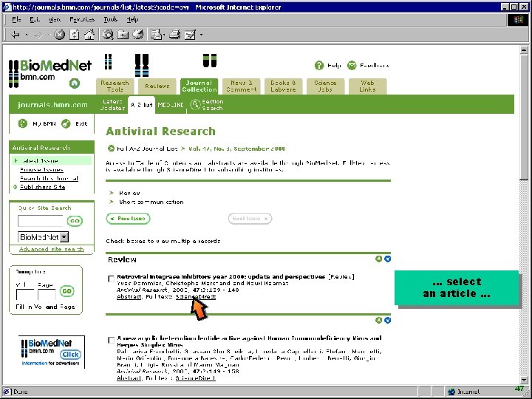Viewport: 532px width, 399px height.
Task: Open Advanced site search link
Action: click(x=52, y=249)
